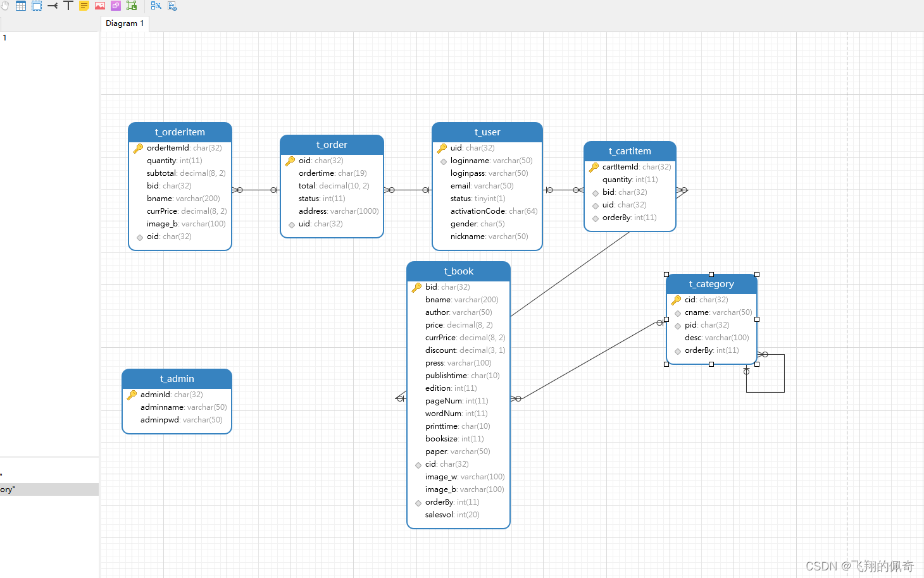The image size is (924, 578).
Task: Click the diagram preview eye icon
Action: point(172,6)
